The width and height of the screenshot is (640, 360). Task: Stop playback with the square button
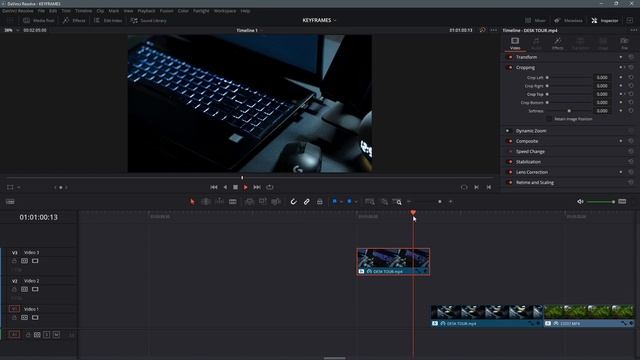(236, 187)
